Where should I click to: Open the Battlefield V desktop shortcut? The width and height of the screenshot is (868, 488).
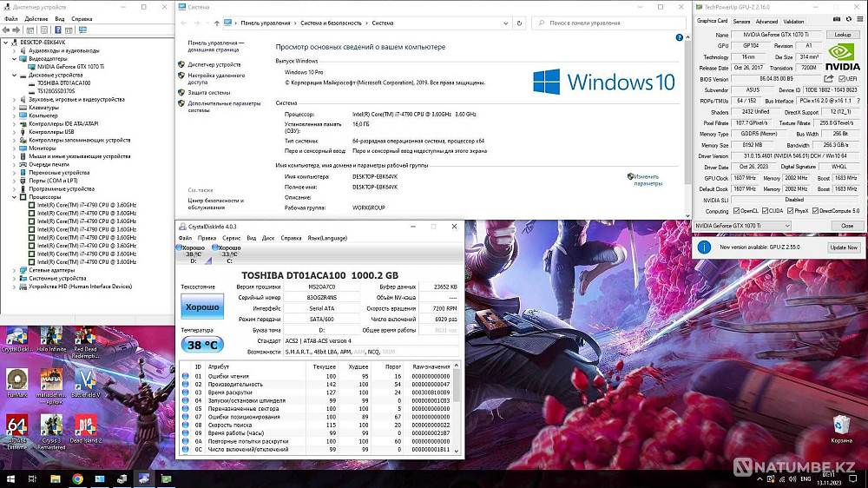click(x=86, y=383)
